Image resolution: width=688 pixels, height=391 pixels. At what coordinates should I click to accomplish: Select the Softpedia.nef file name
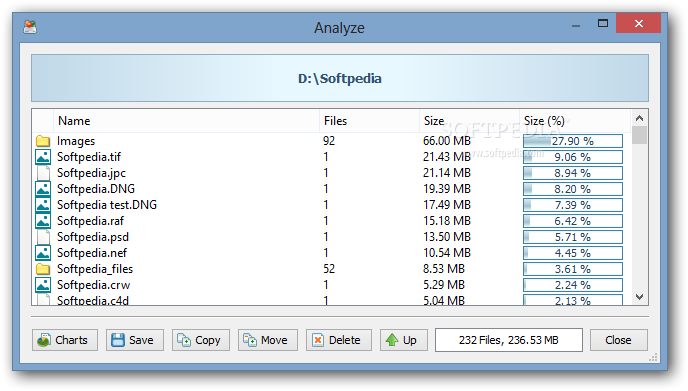pyautogui.click(x=92, y=253)
